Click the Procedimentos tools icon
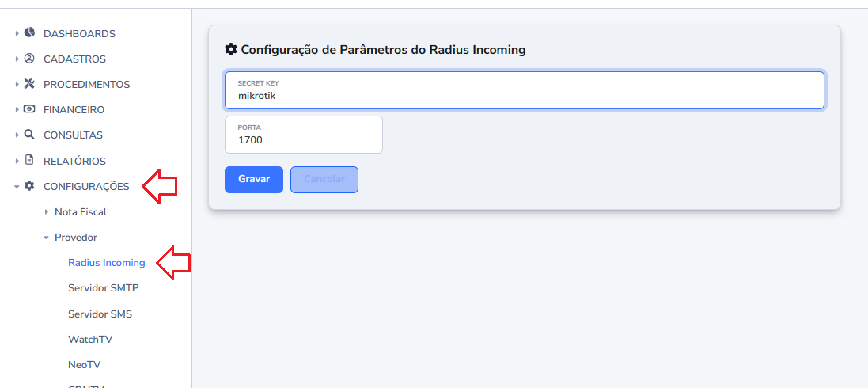Viewport: 868px width, 388px height. pyautogui.click(x=30, y=84)
